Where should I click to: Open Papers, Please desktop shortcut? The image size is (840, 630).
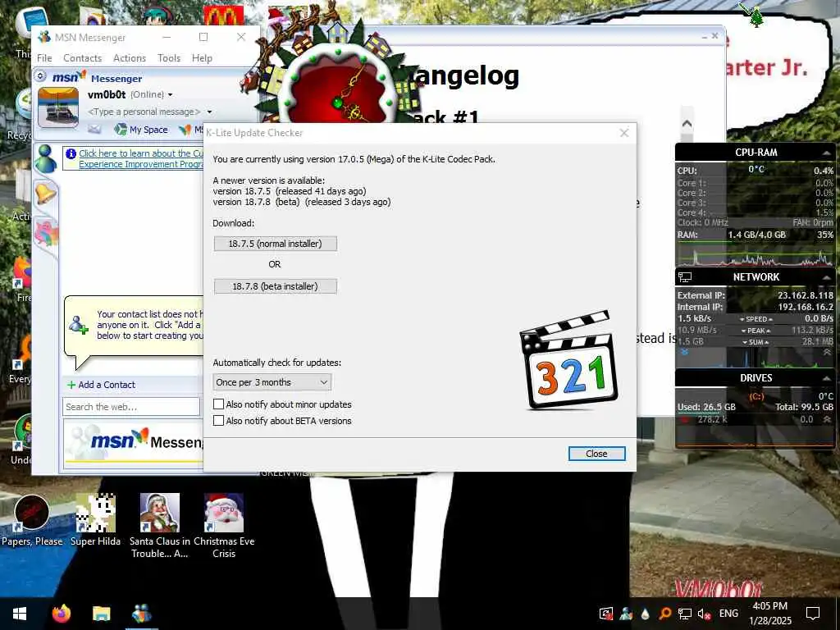(32, 520)
